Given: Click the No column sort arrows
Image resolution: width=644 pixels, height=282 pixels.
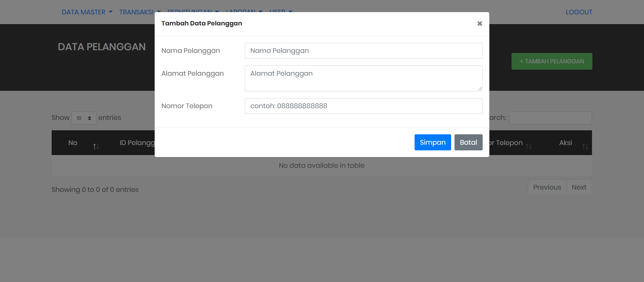Looking at the screenshot, I should coord(96,146).
